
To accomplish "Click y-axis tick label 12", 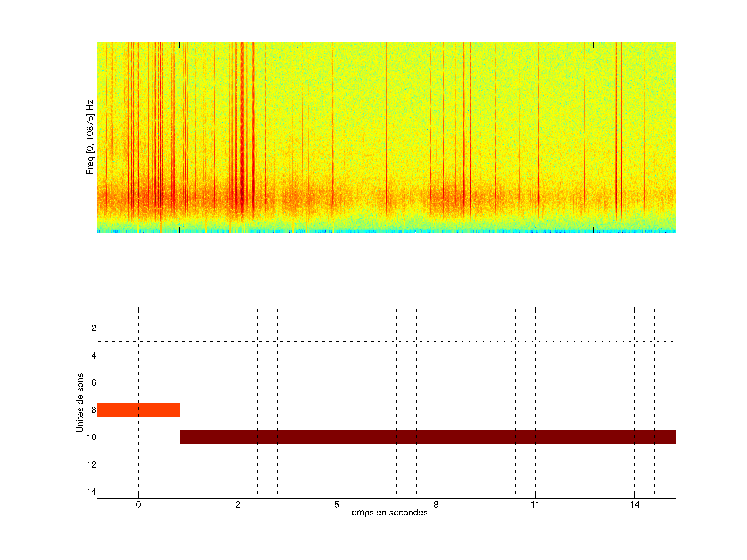I will (92, 465).
